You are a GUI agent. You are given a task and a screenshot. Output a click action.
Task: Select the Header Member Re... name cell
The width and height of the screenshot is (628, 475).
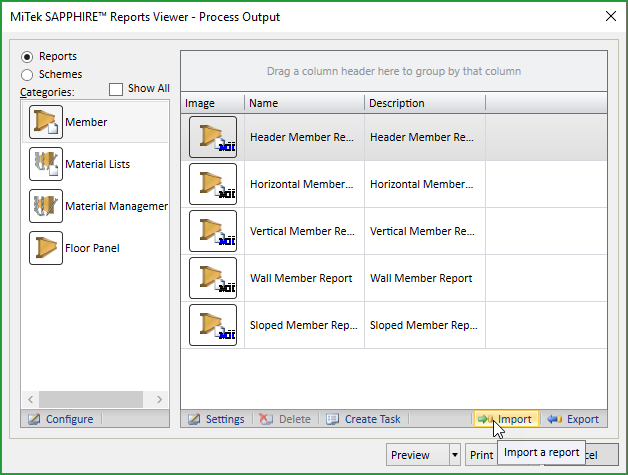point(304,137)
